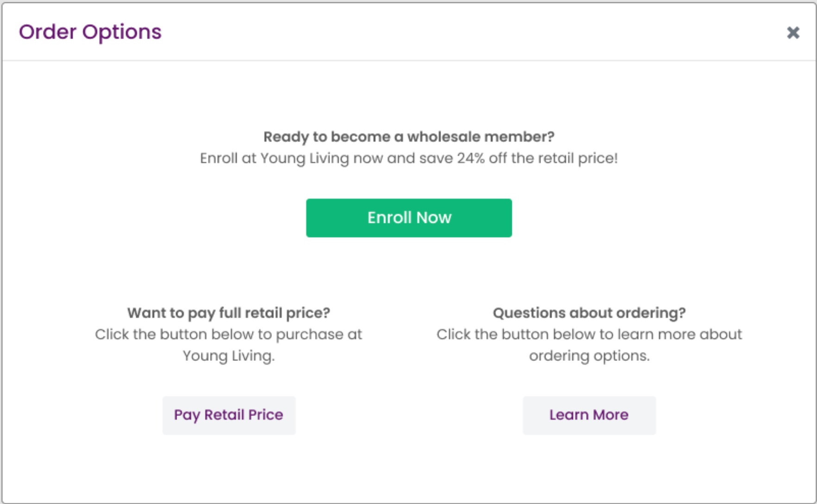Screen dimensions: 817x504
Task: Click 'ordering options.' under the questions heading
Action: click(589, 356)
